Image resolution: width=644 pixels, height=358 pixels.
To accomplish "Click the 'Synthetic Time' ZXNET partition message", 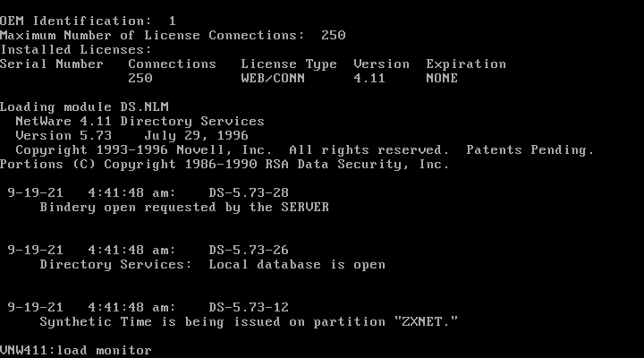I will [249, 322].
